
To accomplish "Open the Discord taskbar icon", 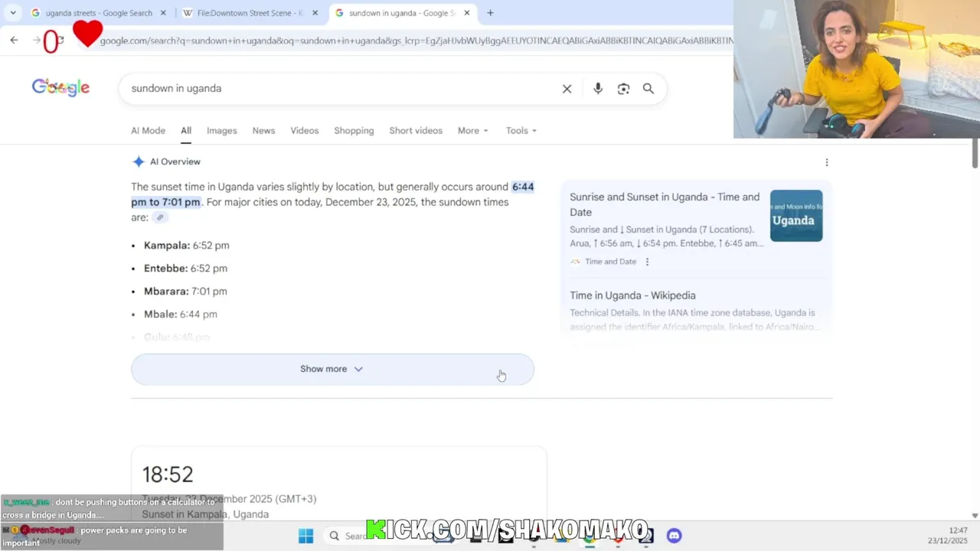I will point(674,536).
